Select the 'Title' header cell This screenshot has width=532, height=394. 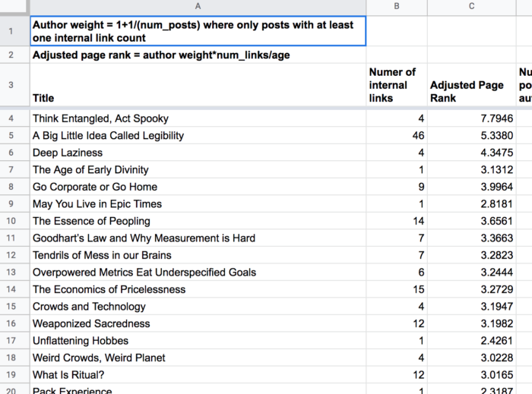click(198, 85)
